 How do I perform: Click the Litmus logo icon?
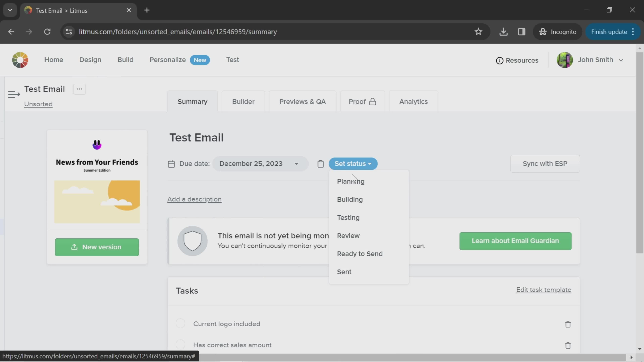(x=20, y=60)
